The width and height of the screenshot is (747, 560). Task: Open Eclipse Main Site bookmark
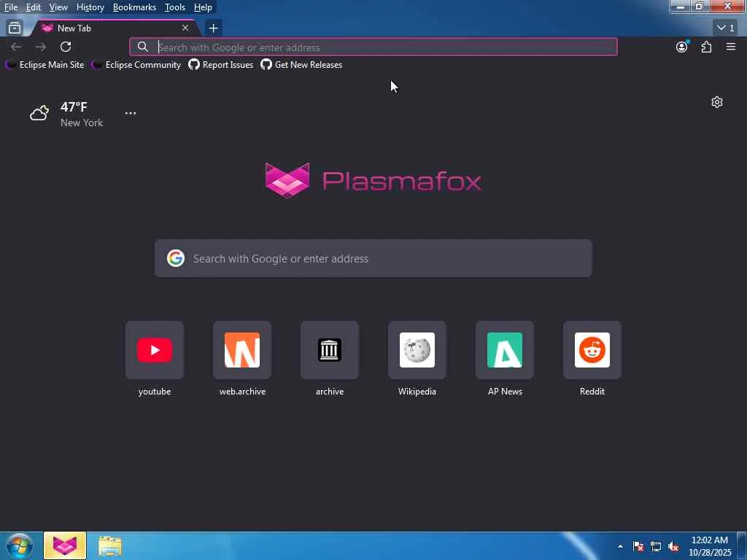coord(44,65)
